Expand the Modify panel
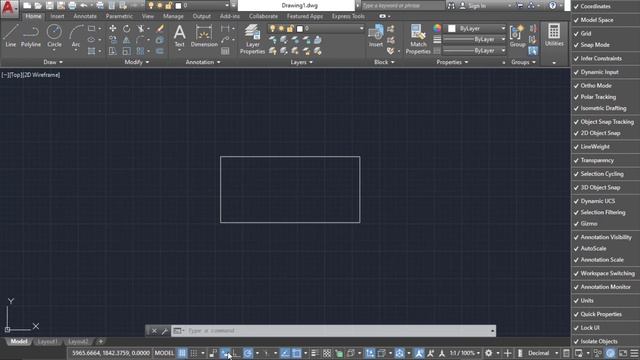Image resolution: width=640 pixels, height=360 pixels. tap(137, 62)
